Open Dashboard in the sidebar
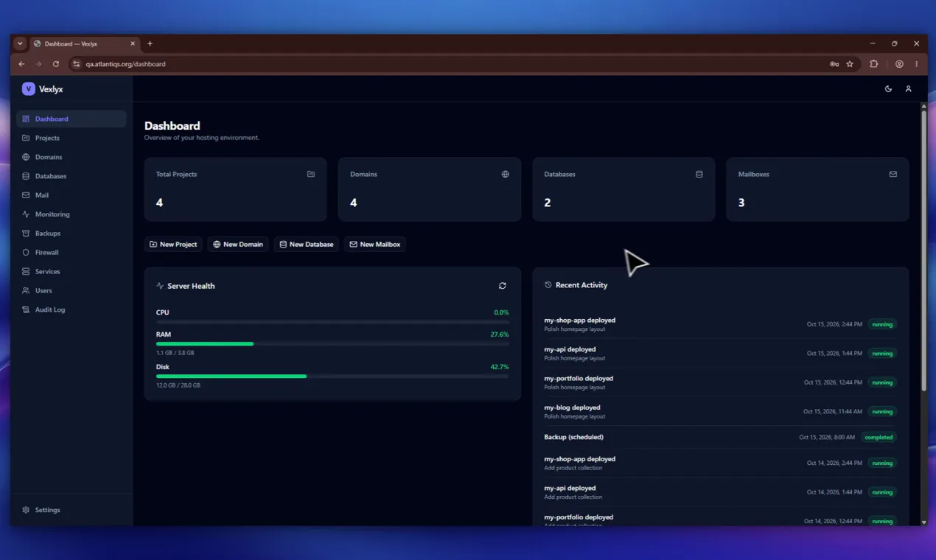 (x=71, y=119)
